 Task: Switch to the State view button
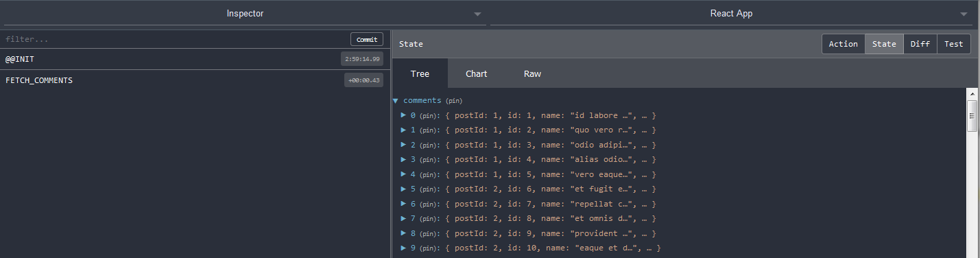(x=884, y=44)
